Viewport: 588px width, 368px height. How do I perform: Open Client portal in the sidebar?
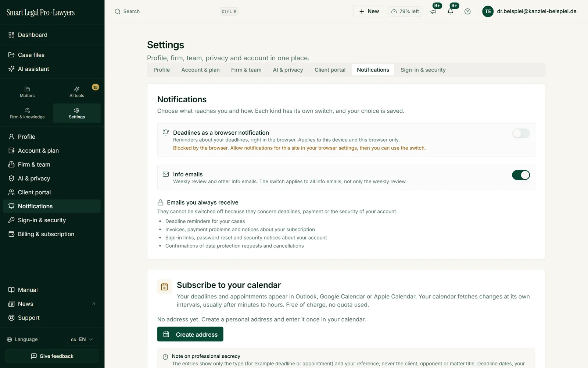(52, 192)
